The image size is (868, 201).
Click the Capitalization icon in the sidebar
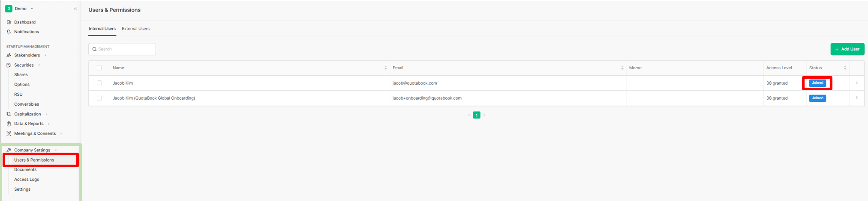click(x=9, y=114)
